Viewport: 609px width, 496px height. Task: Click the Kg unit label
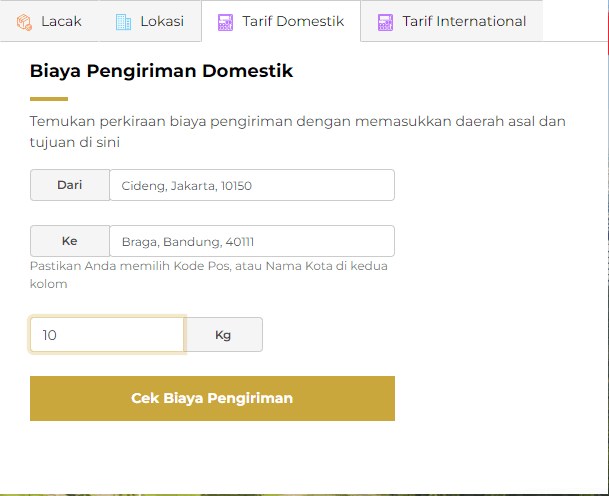pyautogui.click(x=223, y=335)
